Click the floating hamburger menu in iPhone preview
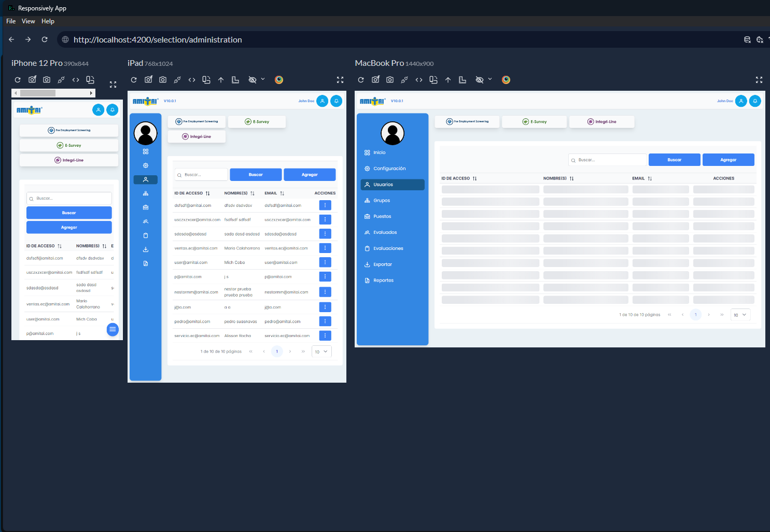Viewport: 770px width, 532px height. (x=113, y=329)
